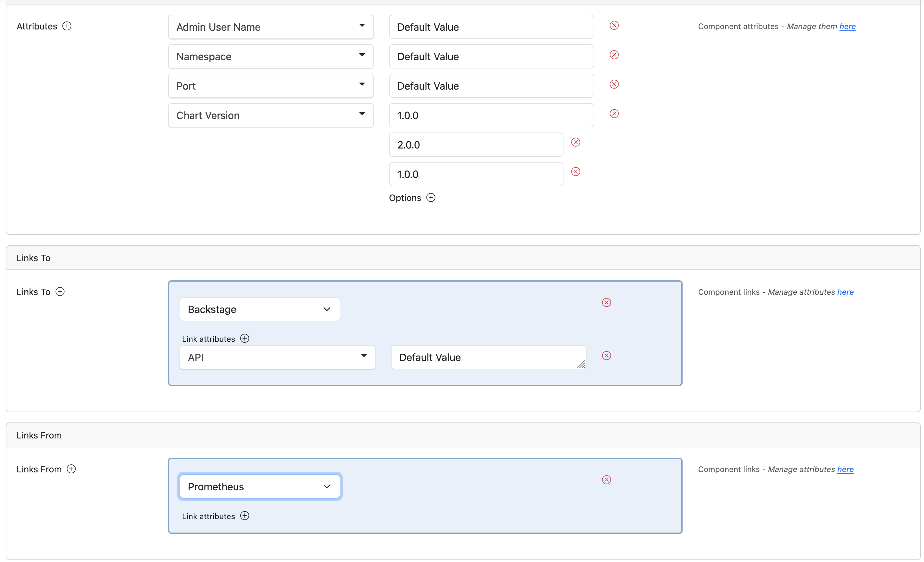The width and height of the screenshot is (924, 562).
Task: Click 'here' link for component attributes
Action: click(x=847, y=27)
